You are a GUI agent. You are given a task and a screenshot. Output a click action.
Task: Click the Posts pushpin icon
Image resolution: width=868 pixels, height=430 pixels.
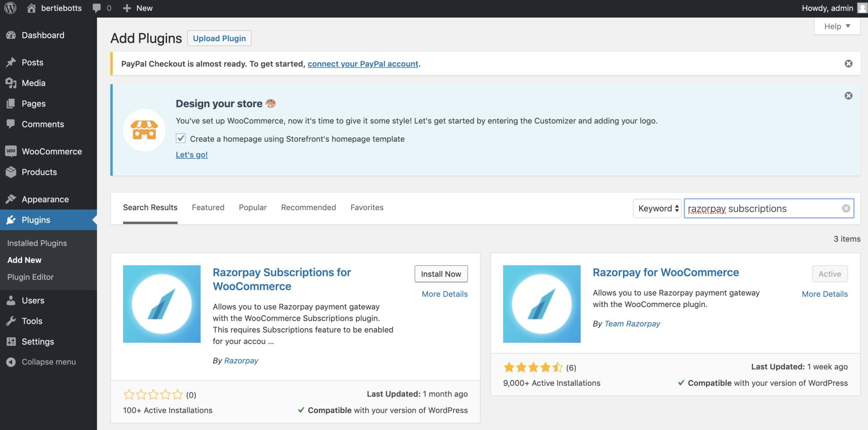click(x=11, y=62)
